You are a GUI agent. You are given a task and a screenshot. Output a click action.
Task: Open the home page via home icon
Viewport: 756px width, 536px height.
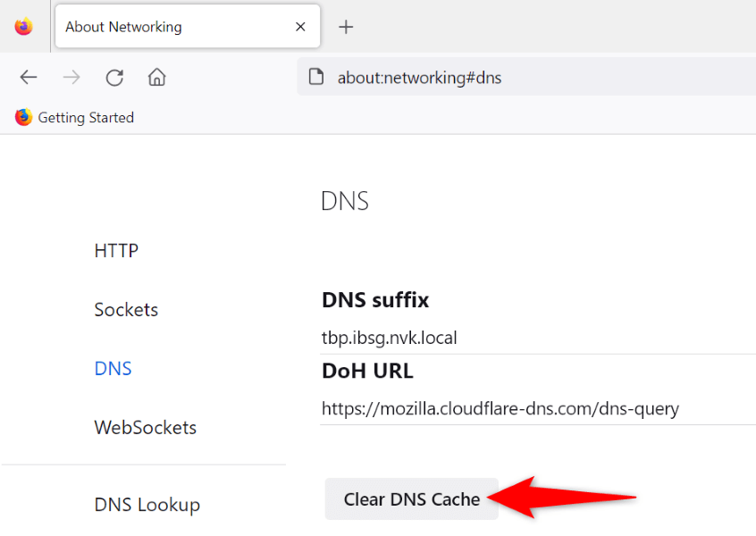tap(156, 78)
